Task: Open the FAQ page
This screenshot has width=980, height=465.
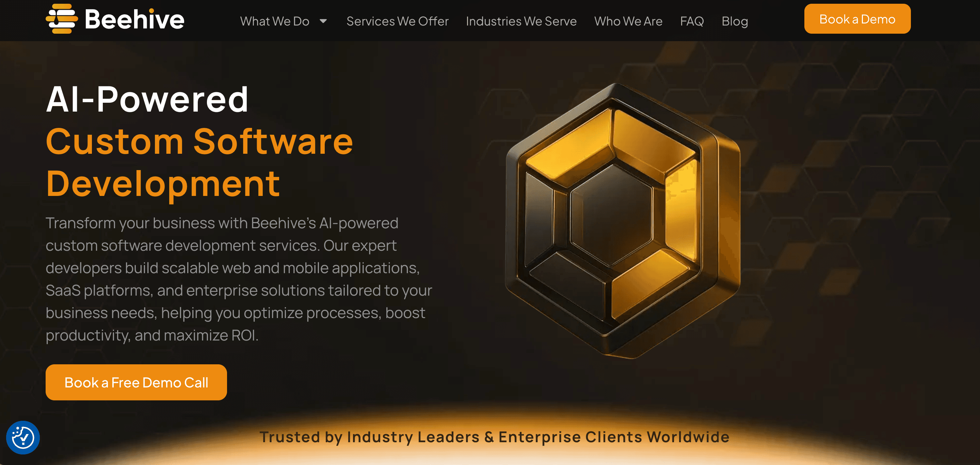Action: (x=692, y=21)
